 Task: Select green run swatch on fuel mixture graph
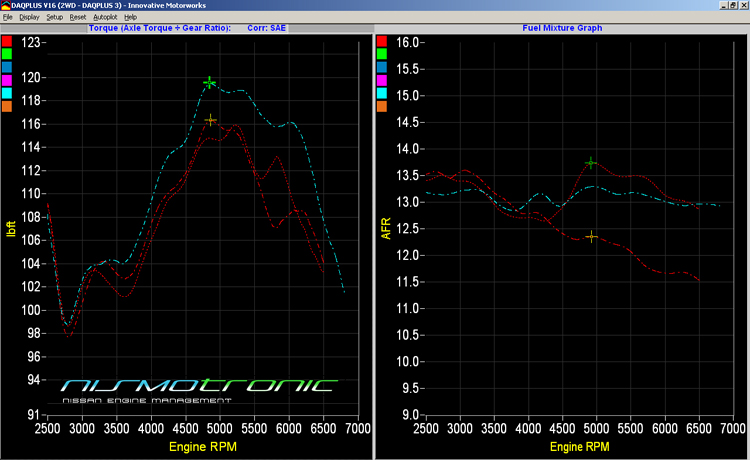(x=383, y=54)
